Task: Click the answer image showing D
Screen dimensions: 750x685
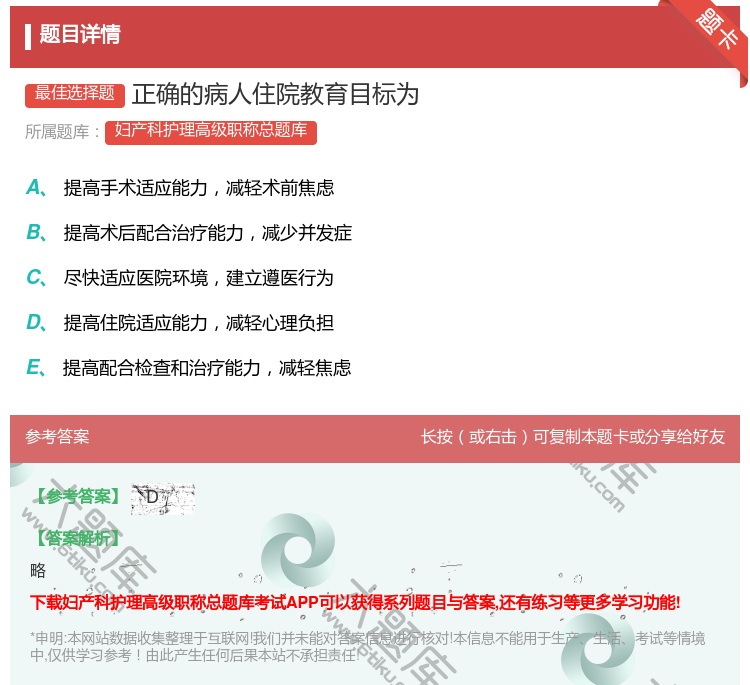Action: (x=163, y=499)
